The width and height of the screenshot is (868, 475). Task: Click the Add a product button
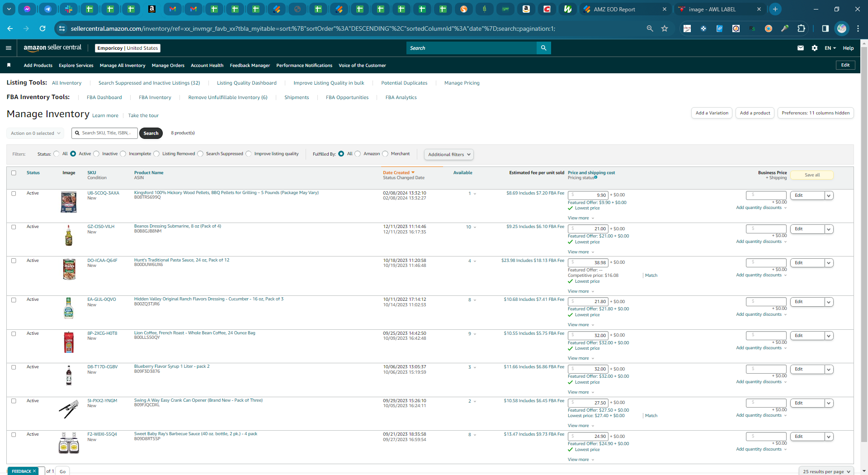coord(755,113)
